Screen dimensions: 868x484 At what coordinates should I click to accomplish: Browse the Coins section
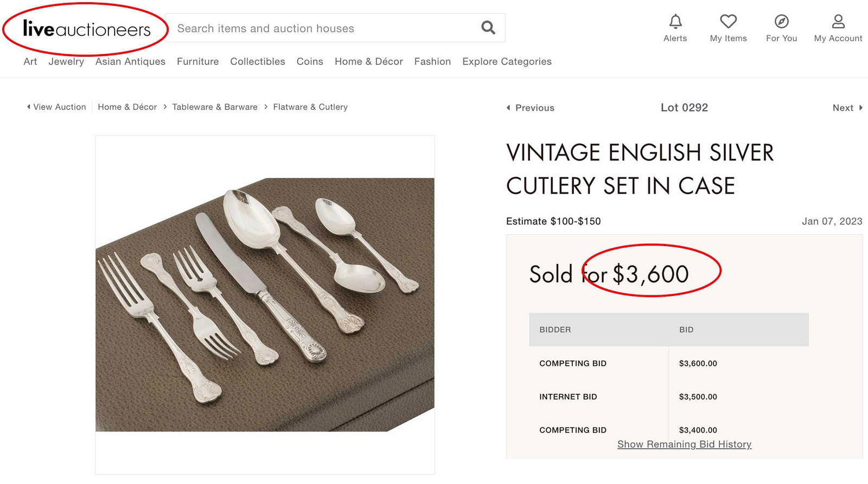tap(309, 61)
